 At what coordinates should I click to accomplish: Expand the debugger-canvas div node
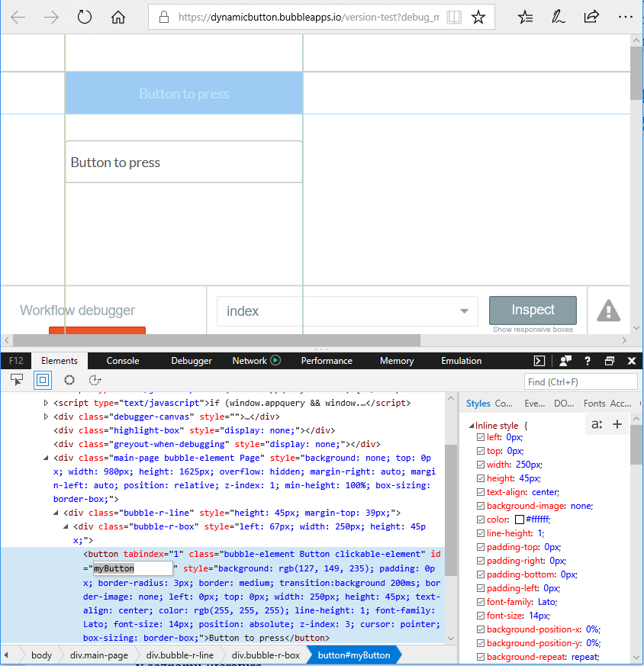[46, 417]
